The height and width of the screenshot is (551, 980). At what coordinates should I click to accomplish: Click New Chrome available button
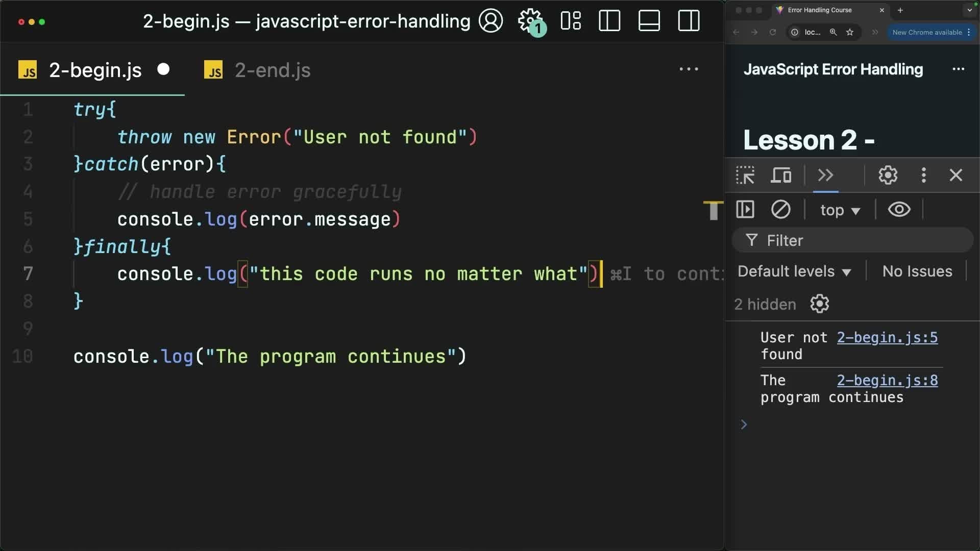(x=927, y=32)
